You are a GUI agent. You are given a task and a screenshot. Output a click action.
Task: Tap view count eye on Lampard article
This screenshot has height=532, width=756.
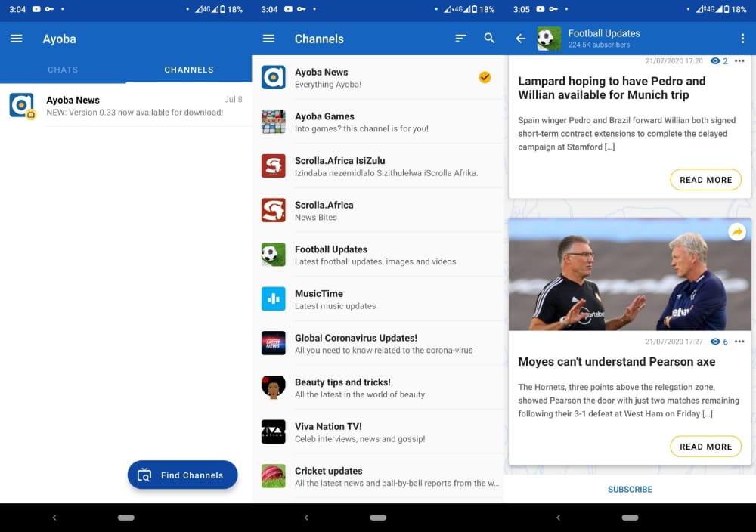pyautogui.click(x=715, y=60)
